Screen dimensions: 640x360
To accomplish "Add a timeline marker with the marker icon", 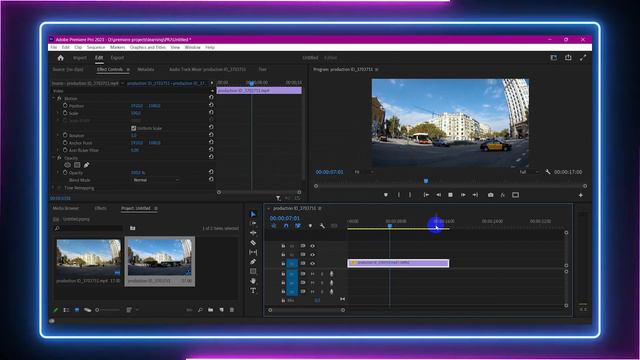I will pyautogui.click(x=310, y=226).
